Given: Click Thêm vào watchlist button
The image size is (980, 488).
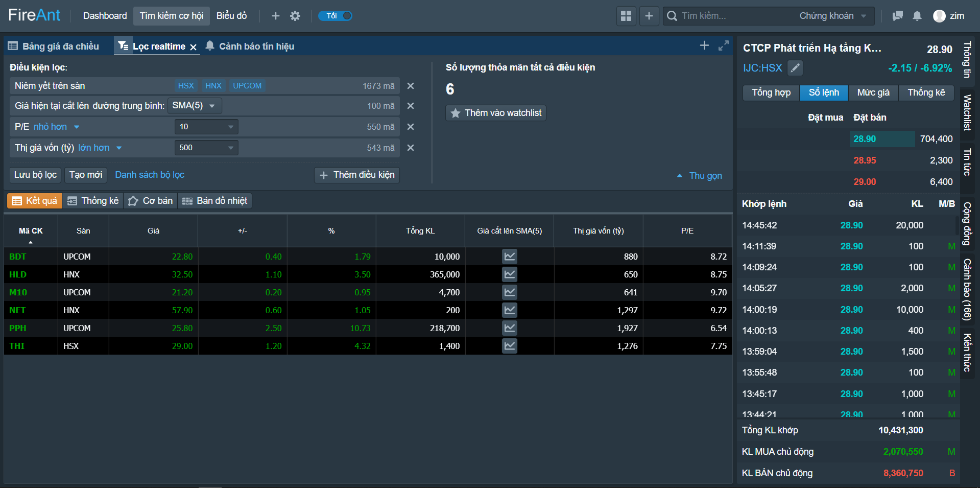Looking at the screenshot, I should 496,113.
